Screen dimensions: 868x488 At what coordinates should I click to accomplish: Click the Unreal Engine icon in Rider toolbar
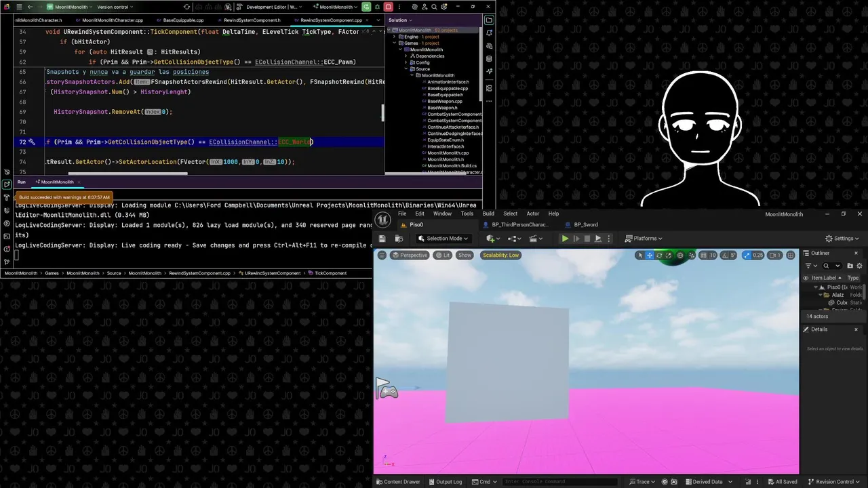[x=228, y=7]
